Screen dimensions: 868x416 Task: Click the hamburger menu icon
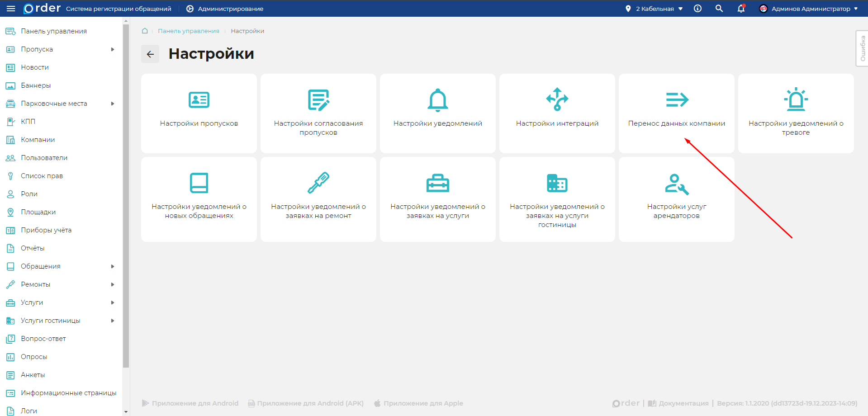pos(11,9)
